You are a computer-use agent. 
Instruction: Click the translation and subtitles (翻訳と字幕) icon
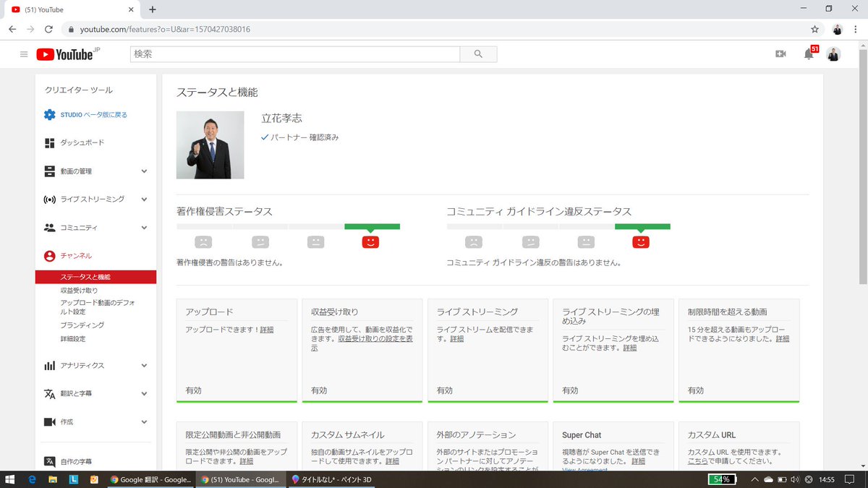[49, 394]
